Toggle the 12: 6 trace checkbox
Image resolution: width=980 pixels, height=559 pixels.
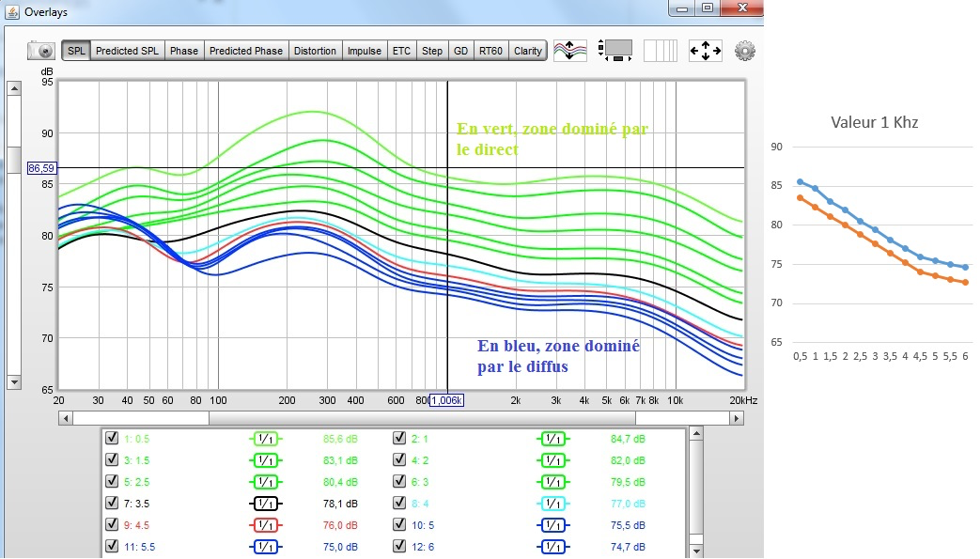401,546
